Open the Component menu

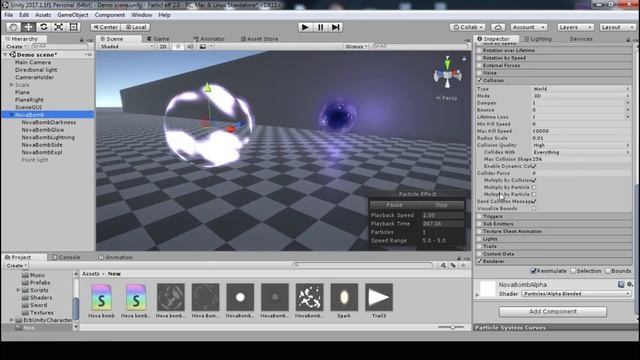click(110, 15)
